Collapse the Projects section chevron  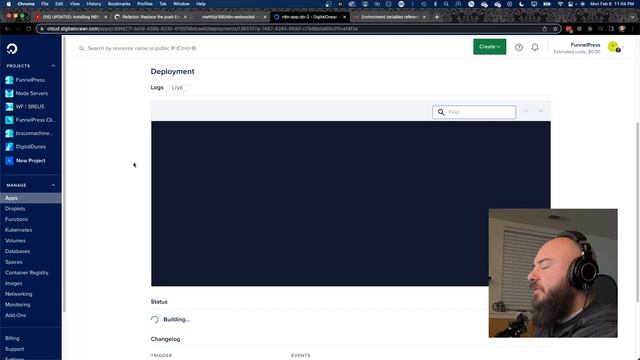pyautogui.click(x=53, y=66)
